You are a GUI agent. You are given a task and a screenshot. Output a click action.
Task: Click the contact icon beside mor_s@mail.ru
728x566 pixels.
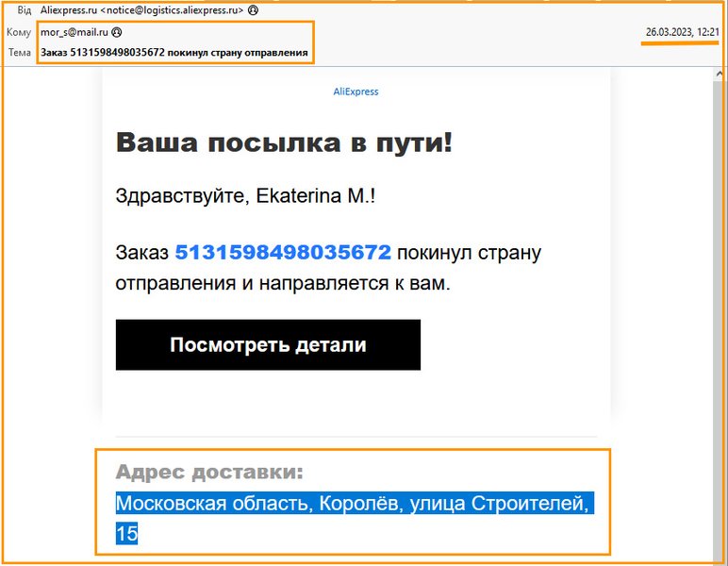click(x=117, y=32)
